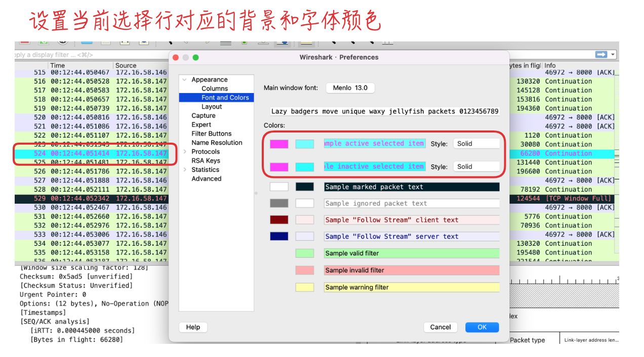Select packet 529 with TCP Window Full
The height and width of the screenshot is (357, 644).
point(92,199)
